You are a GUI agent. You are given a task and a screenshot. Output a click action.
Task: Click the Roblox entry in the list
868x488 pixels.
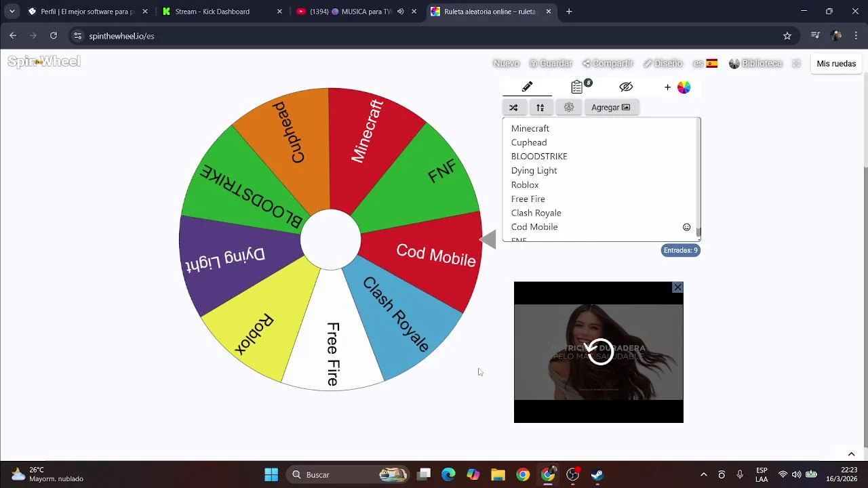(x=525, y=184)
